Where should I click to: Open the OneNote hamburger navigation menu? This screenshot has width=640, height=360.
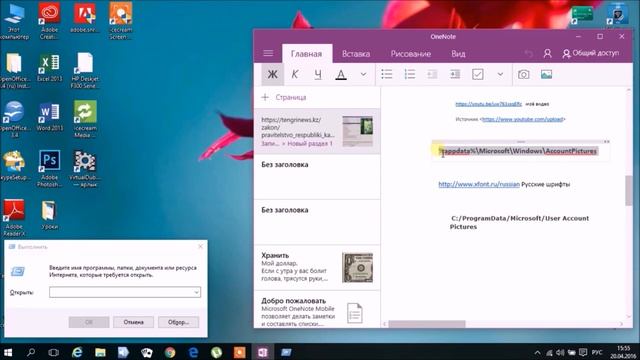tap(268, 53)
